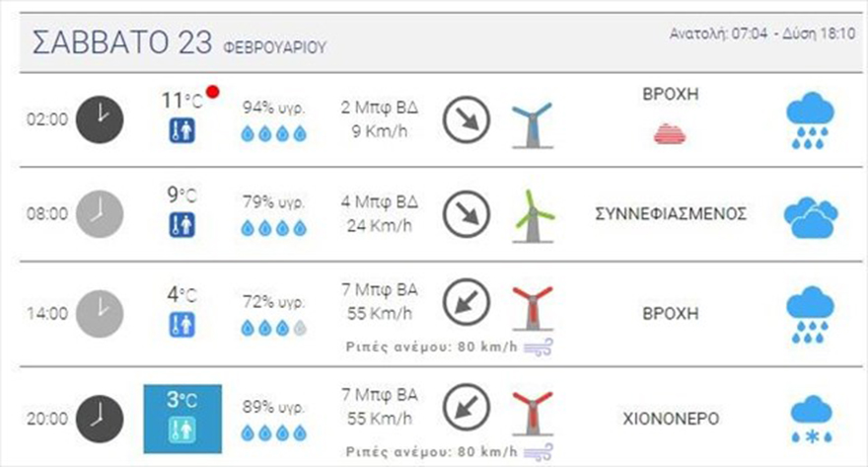The width and height of the screenshot is (868, 467).
Task: Click the red dot beside 11°C
Action: 213,93
